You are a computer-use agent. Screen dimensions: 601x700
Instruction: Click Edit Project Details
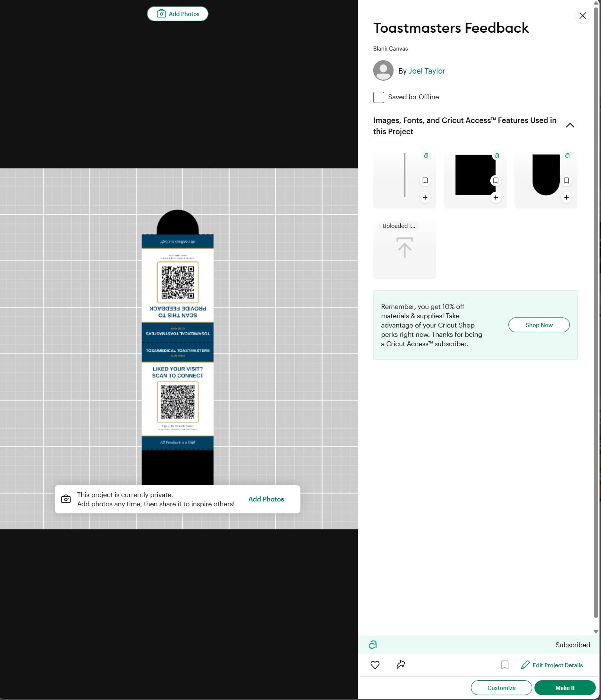(552, 665)
